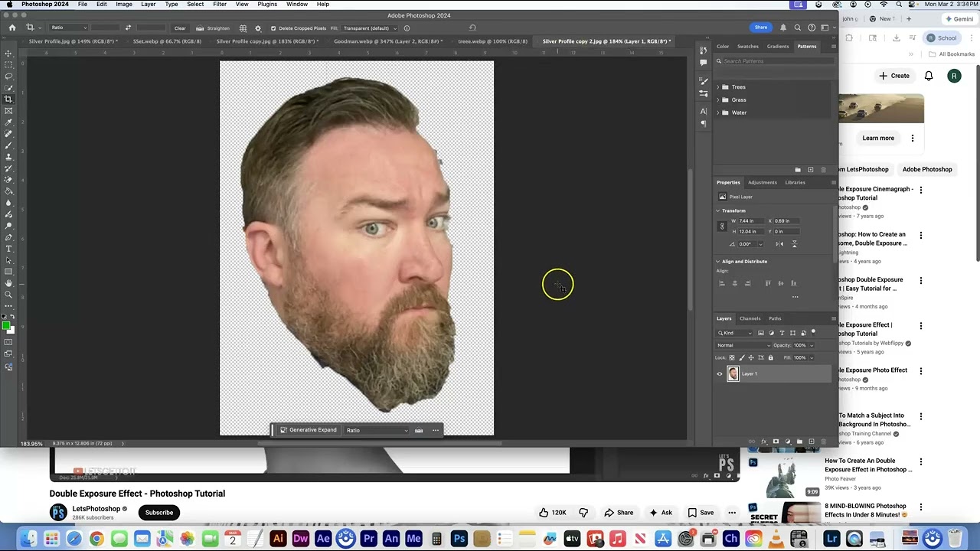Open the Filter menu
Viewport: 980px width, 551px height.
(x=220, y=5)
